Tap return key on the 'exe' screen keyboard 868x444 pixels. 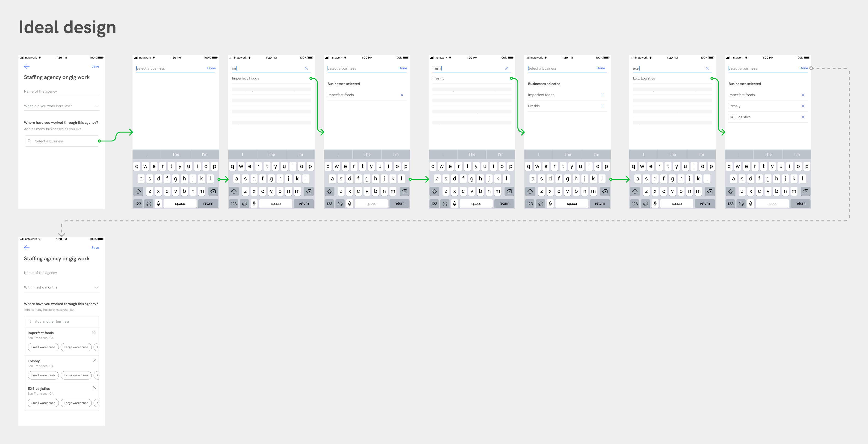(x=705, y=203)
